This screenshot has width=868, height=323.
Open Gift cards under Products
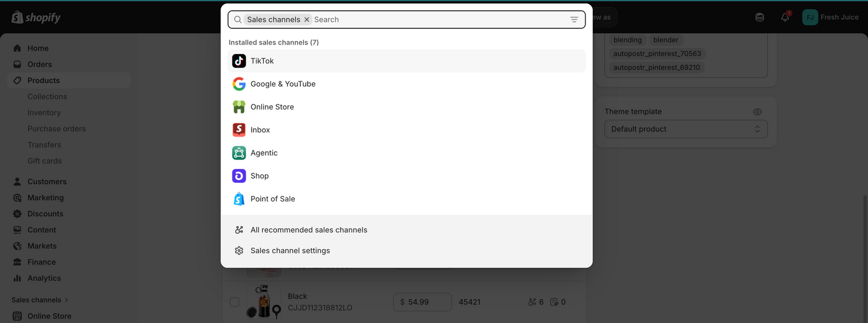[44, 161]
